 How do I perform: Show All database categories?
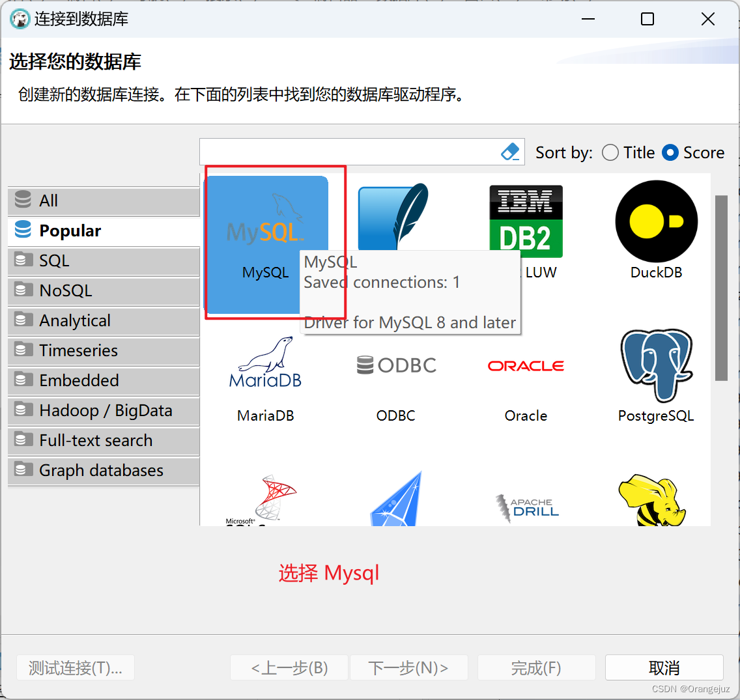(x=104, y=201)
